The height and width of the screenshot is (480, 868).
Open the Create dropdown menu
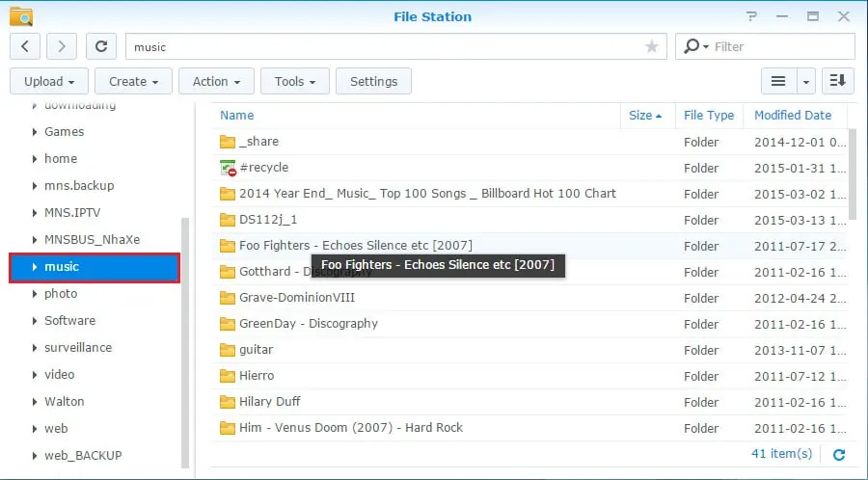coord(133,81)
